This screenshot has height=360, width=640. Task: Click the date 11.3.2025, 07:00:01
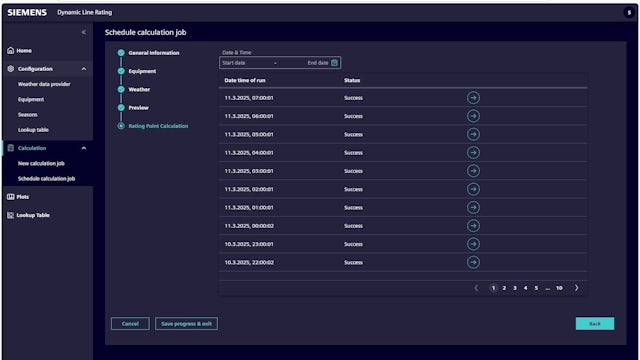click(249, 98)
